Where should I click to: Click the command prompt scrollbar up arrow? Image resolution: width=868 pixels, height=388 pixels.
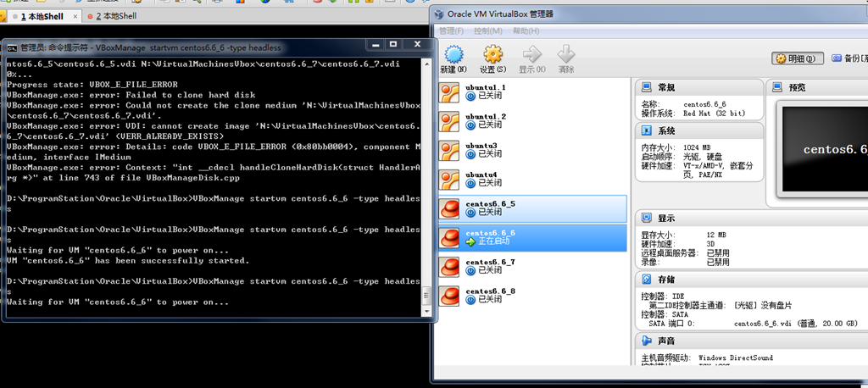(426, 64)
